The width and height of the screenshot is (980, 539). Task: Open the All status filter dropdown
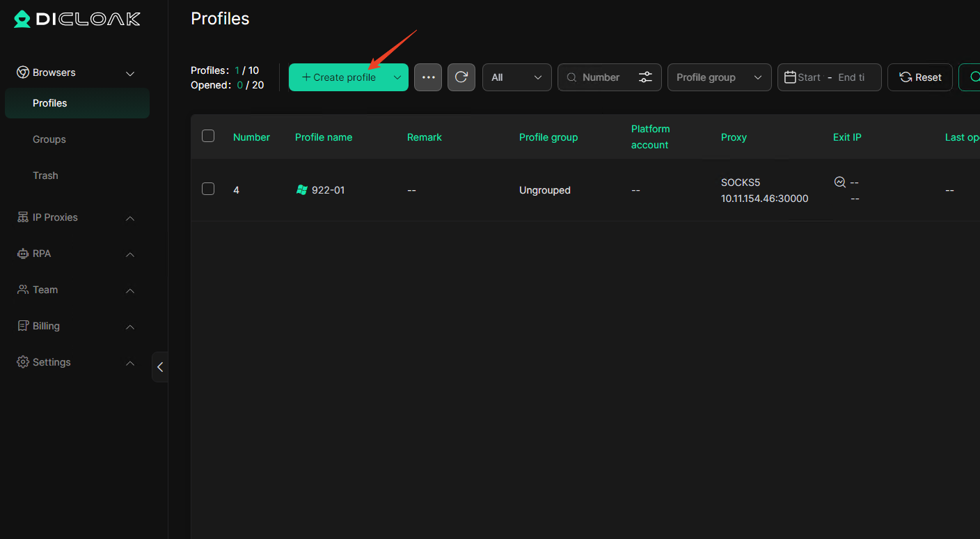click(516, 77)
